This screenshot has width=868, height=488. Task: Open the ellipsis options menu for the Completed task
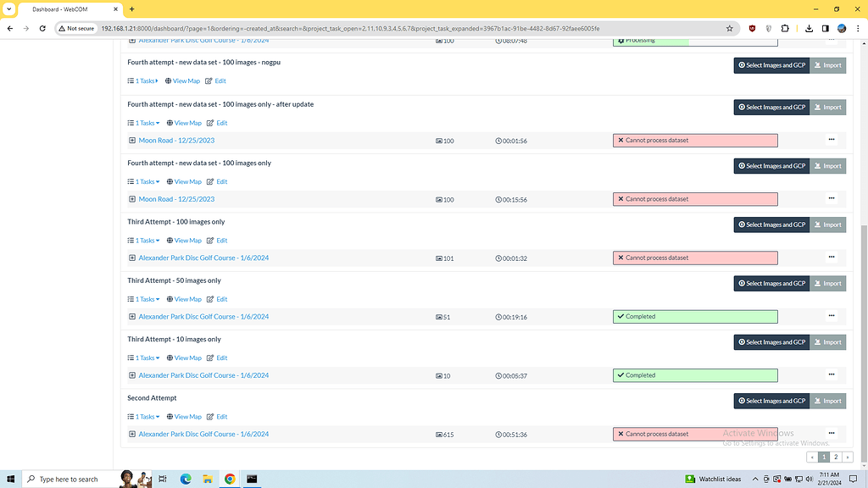pos(831,316)
